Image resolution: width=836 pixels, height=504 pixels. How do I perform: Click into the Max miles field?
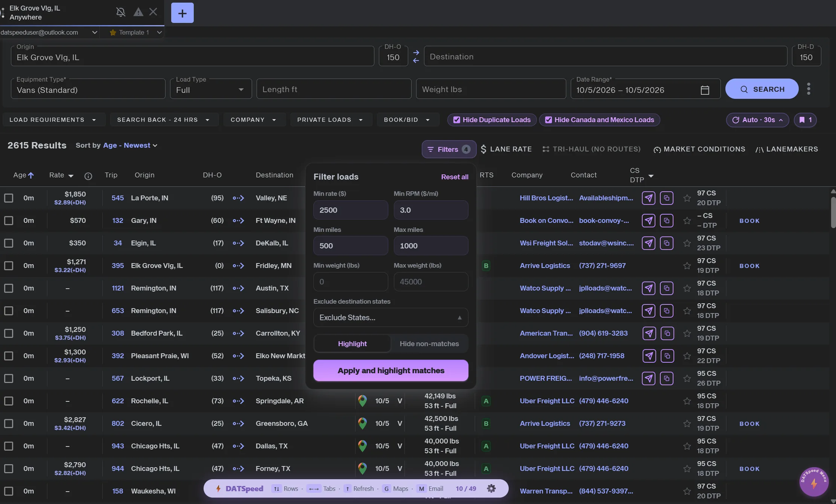[x=431, y=246]
